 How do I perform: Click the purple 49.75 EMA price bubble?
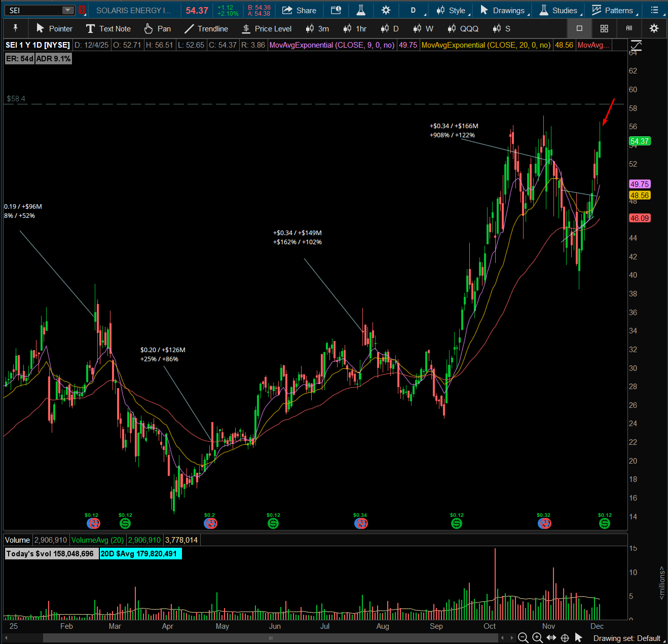click(640, 184)
